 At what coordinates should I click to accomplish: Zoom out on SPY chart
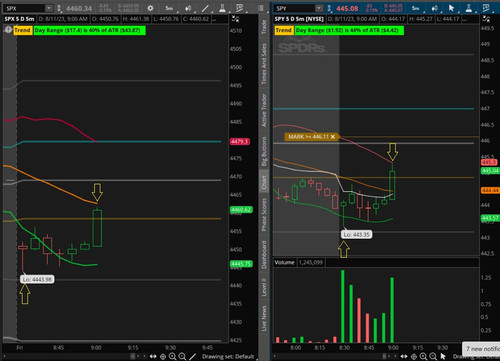(433, 356)
